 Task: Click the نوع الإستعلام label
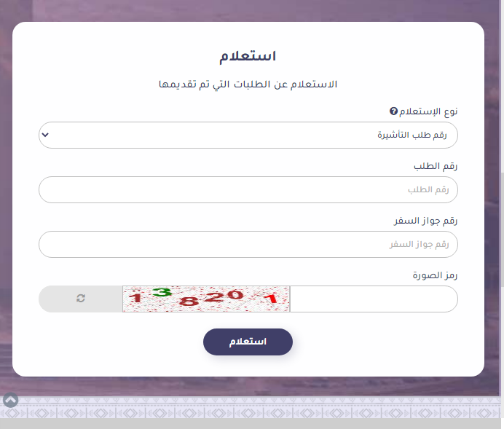(x=430, y=111)
